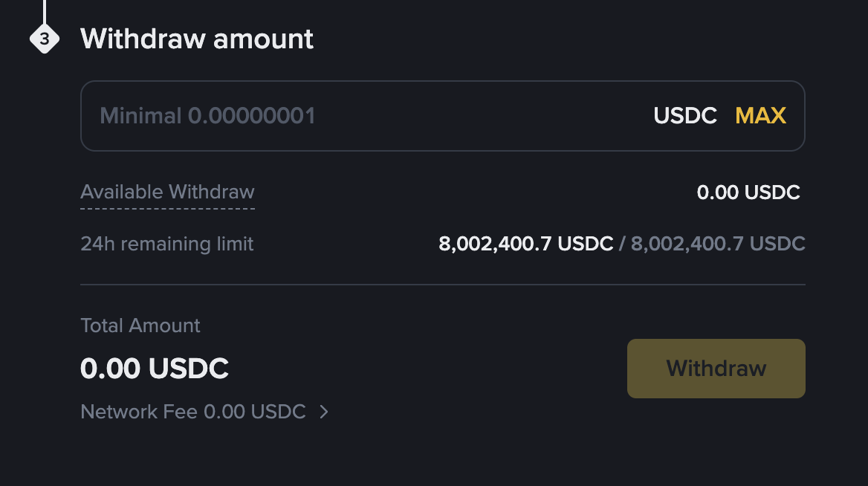This screenshot has height=486, width=868.
Task: Click the Withdraw amount heading
Action: pos(196,39)
